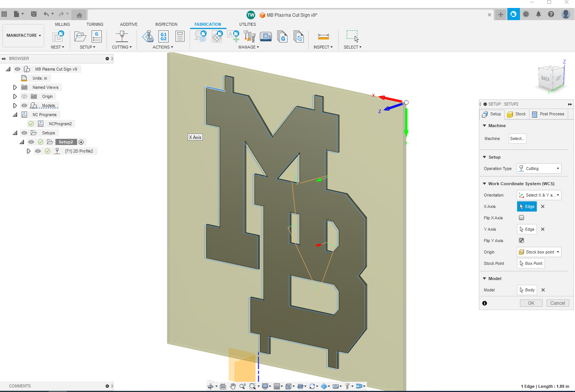Hide Setup2 via its eye icon
The image size is (575, 392).
tap(31, 142)
